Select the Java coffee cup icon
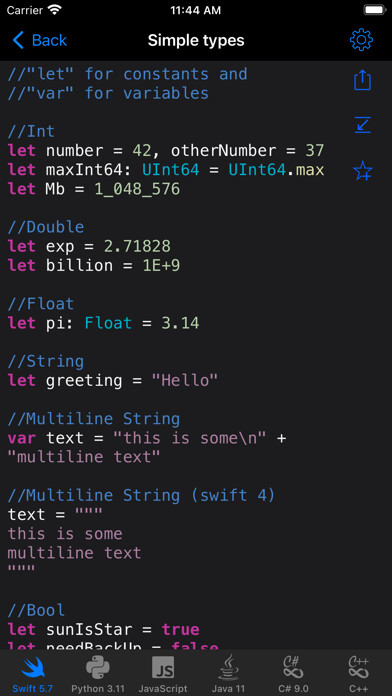The image size is (392, 696). tap(228, 667)
